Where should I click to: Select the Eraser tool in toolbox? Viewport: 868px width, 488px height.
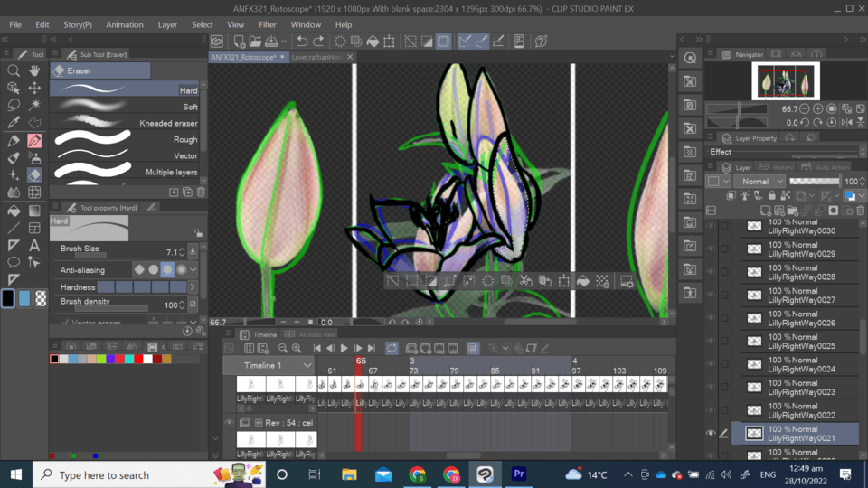pos(34,174)
